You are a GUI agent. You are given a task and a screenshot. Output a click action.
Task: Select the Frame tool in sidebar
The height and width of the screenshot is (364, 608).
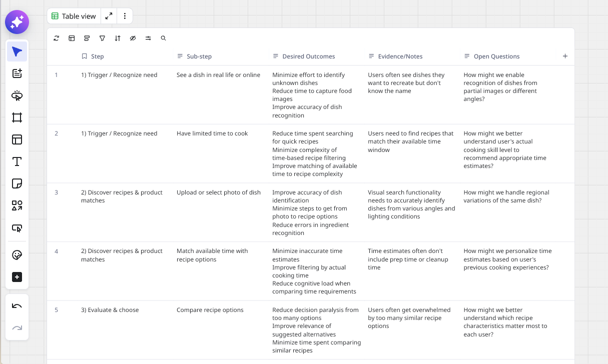click(17, 117)
